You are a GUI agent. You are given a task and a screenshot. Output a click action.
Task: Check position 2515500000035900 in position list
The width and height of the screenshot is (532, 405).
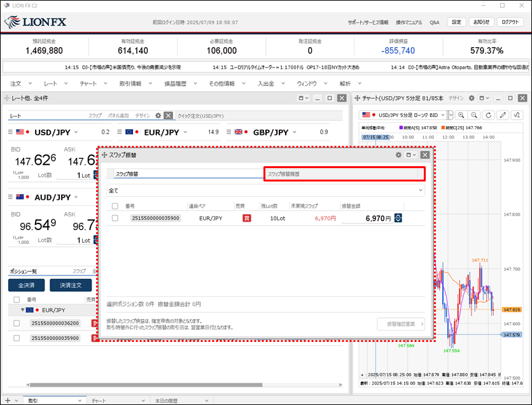pyautogui.click(x=17, y=338)
